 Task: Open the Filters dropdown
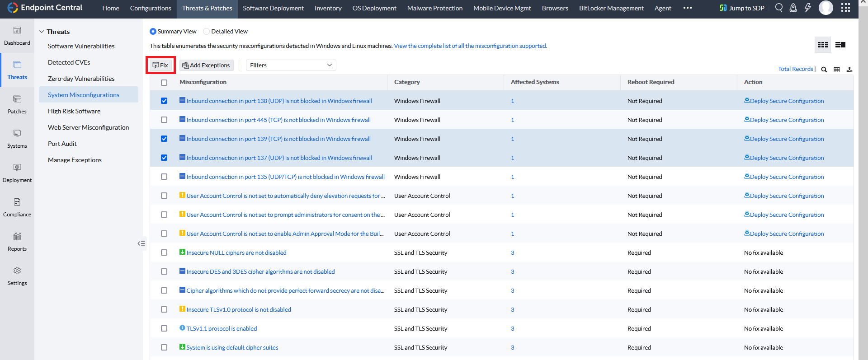291,65
